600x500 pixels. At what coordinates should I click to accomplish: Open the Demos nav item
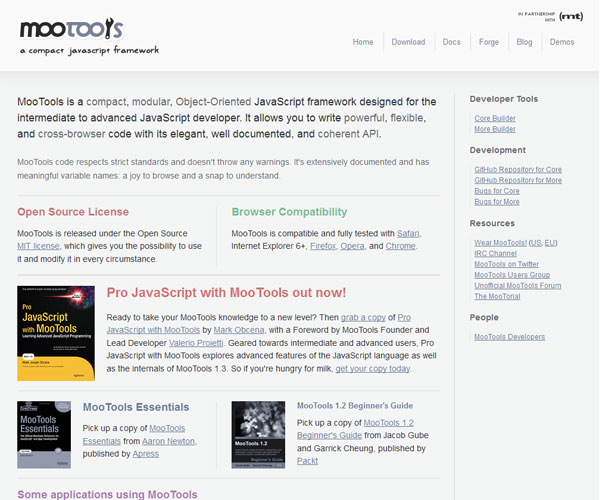pyautogui.click(x=562, y=42)
